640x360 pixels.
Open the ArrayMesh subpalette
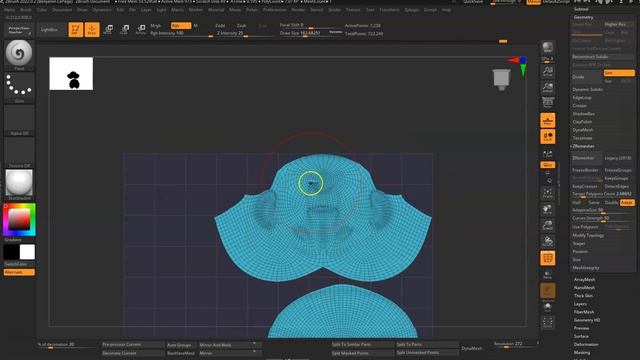point(584,280)
